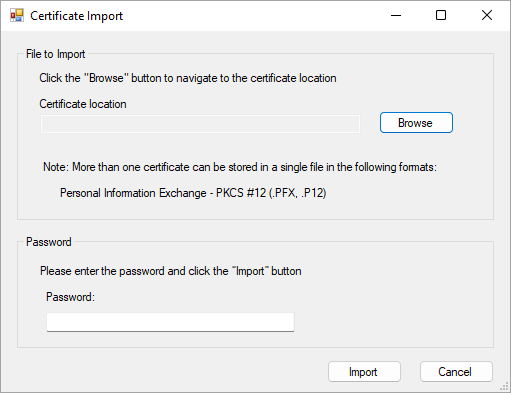Click the 'Certificate Import' window title
The image size is (511, 393).
(x=76, y=16)
